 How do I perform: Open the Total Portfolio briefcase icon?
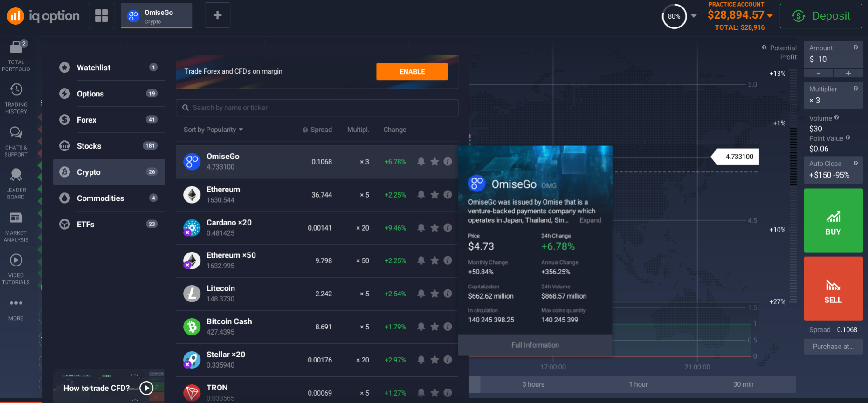16,47
